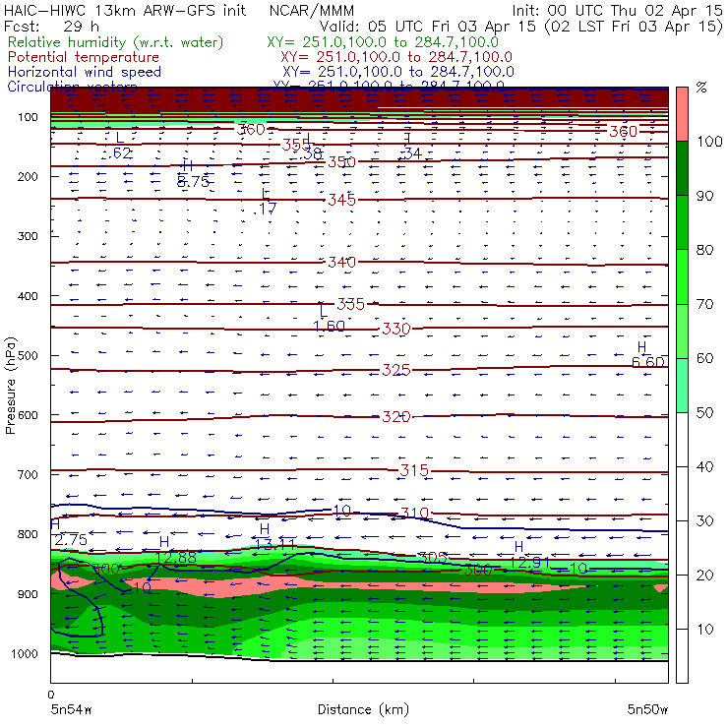
Task: Click the 'Pressure (hPa)' axis title
Action: click(10, 386)
